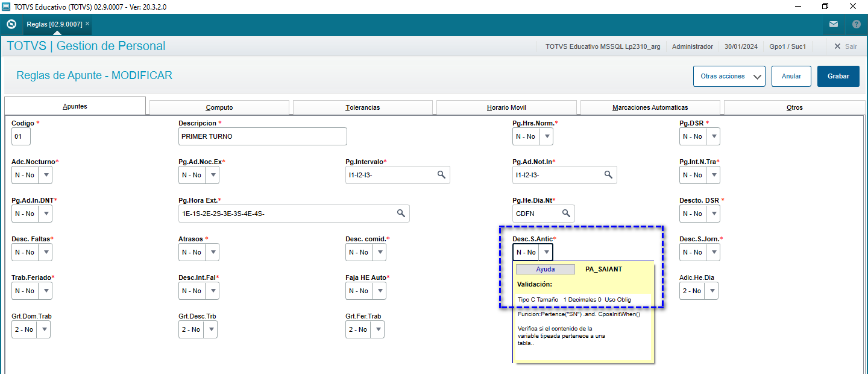Expand the Grt.Fer.Trab dropdown
Viewport: 868px width, 374px height.
[x=377, y=329]
